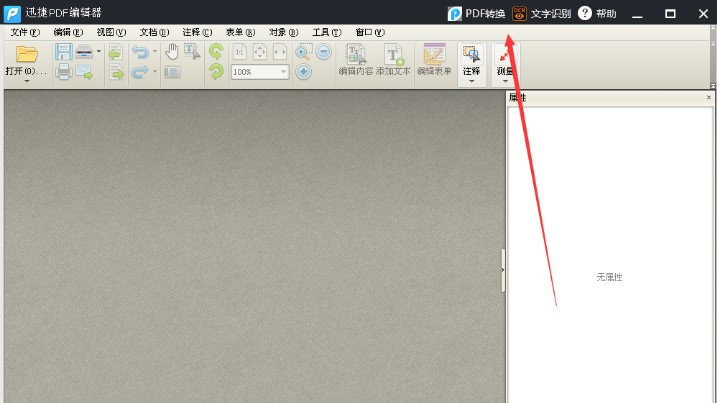Screen dimensions: 717x403
Task: Select the Hand tool
Action: (172, 52)
